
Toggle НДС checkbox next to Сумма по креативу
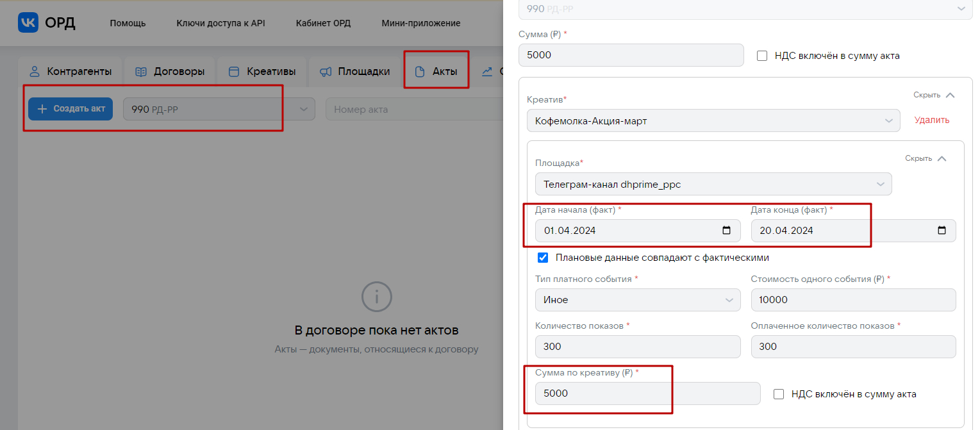(x=779, y=394)
